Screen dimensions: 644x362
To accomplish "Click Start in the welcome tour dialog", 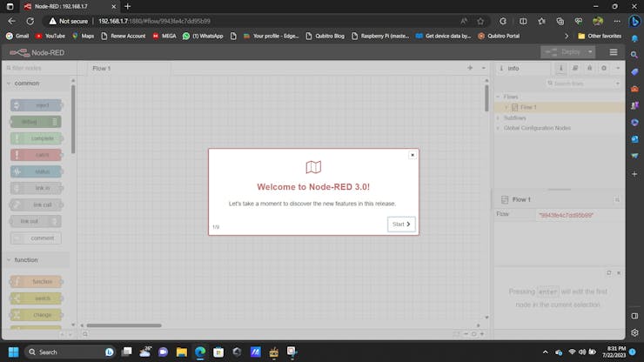I will point(401,224).
